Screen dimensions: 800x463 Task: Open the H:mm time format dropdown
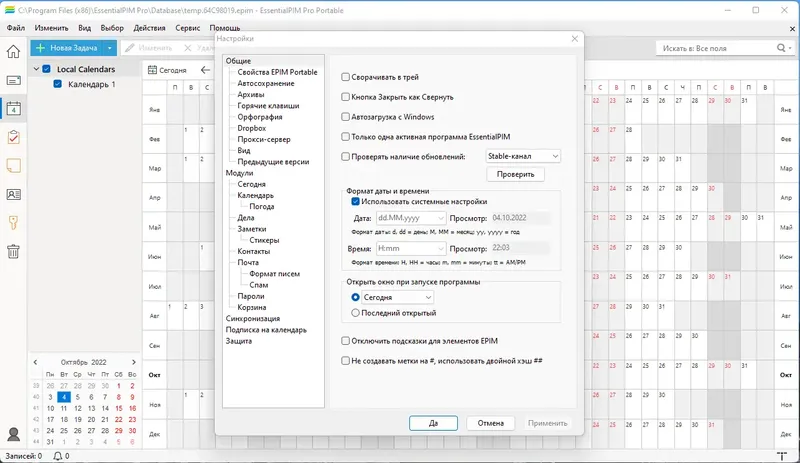[411, 249]
